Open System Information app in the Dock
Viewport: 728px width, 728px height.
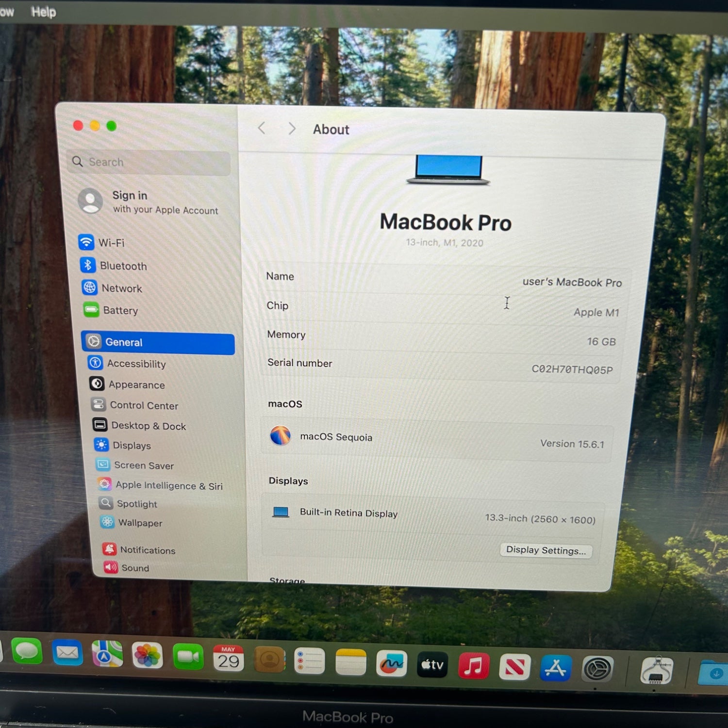[657, 671]
